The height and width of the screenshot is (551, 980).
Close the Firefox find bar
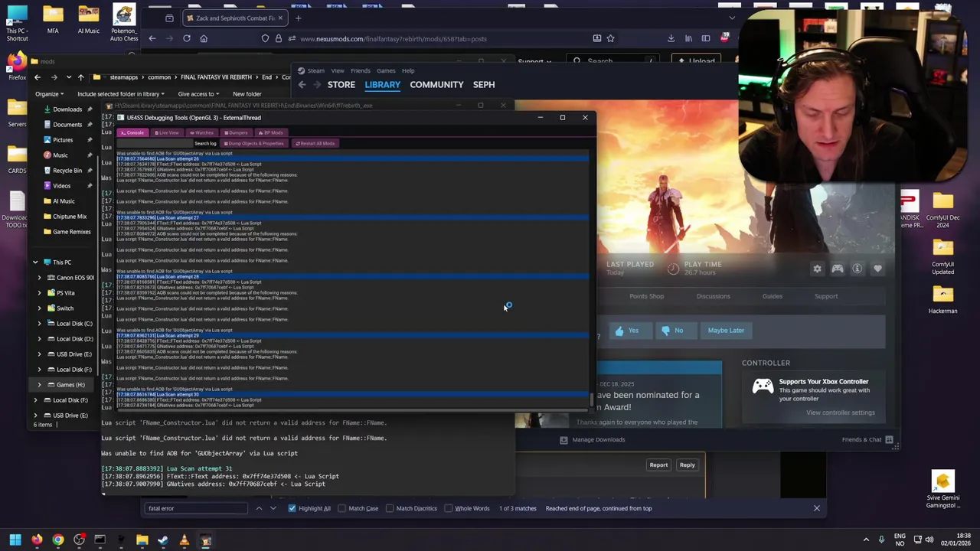point(816,508)
